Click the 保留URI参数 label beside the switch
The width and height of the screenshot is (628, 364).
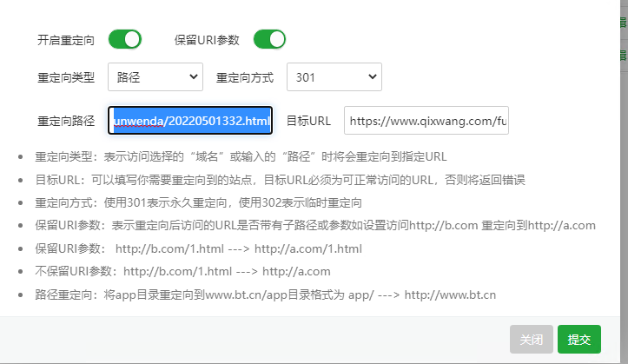207,41
